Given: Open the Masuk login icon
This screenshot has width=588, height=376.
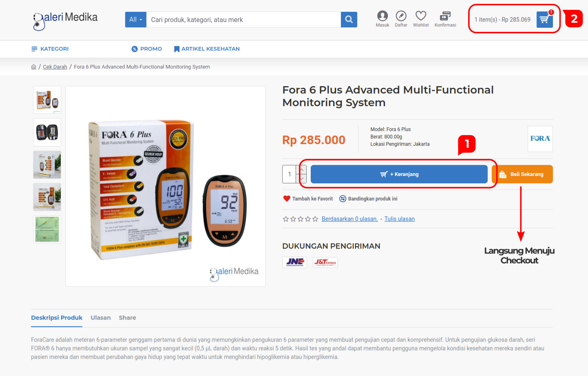Looking at the screenshot, I should pos(382,16).
